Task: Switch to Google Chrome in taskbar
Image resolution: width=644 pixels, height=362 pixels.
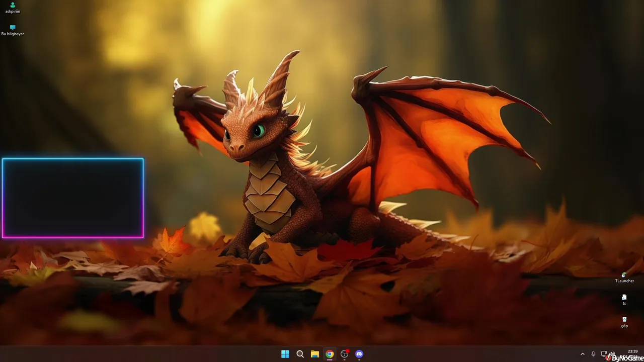Action: tap(330, 354)
